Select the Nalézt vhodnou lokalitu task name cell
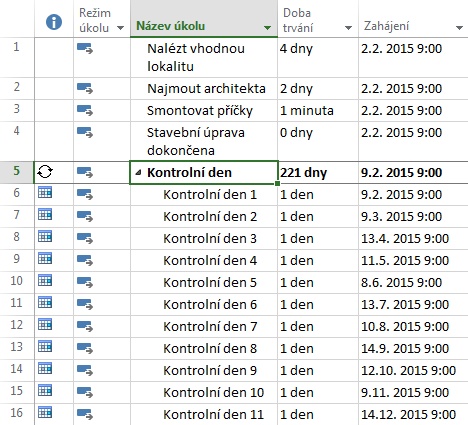Screen dimensions: 468x425 (204, 58)
